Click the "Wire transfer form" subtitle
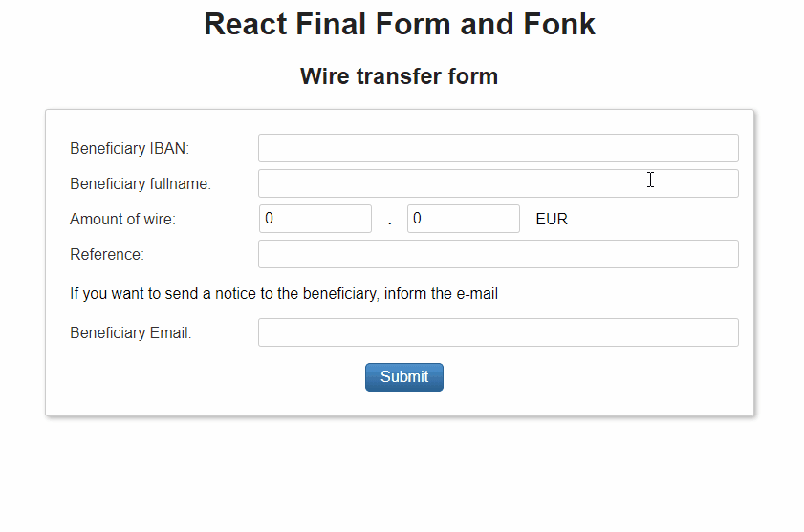 399,76
